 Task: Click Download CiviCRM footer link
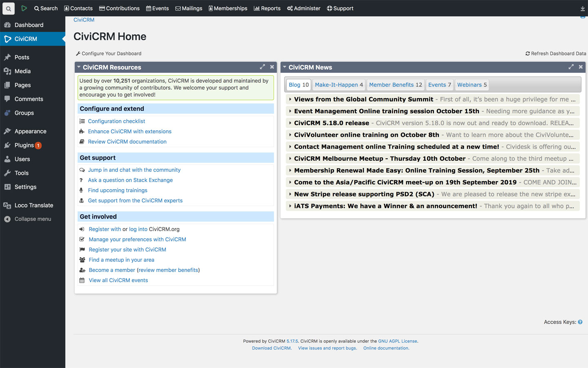tap(272, 348)
